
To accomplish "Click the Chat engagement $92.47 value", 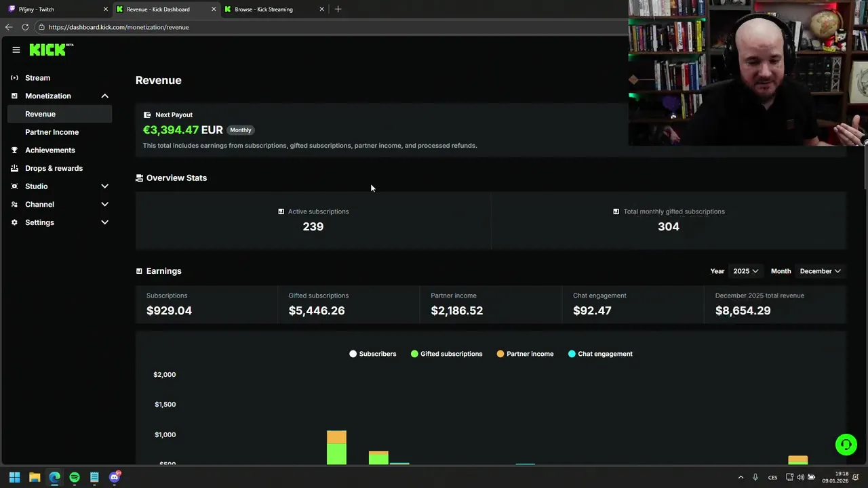I will point(592,310).
